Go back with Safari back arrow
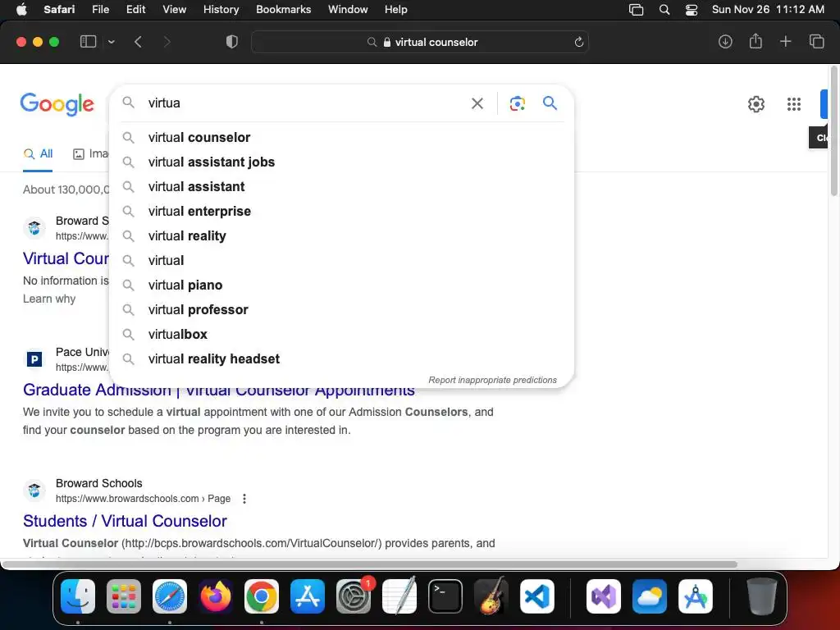The height and width of the screenshot is (630, 840). click(138, 42)
